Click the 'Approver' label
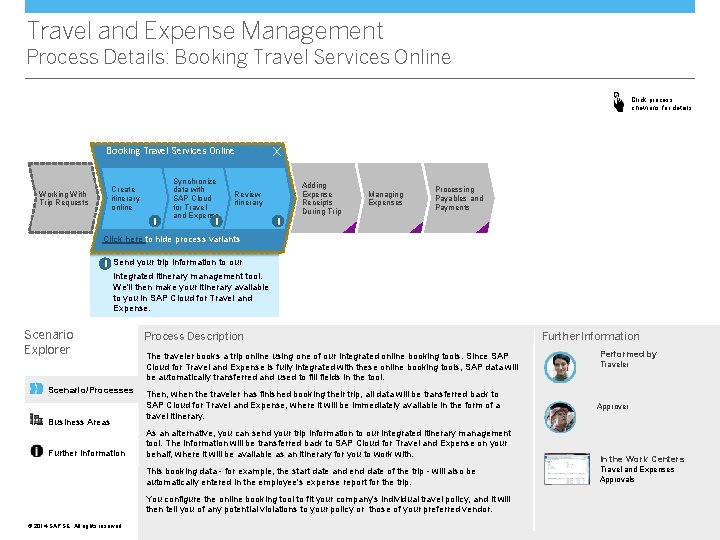The width and height of the screenshot is (720, 540). pyautogui.click(x=613, y=406)
